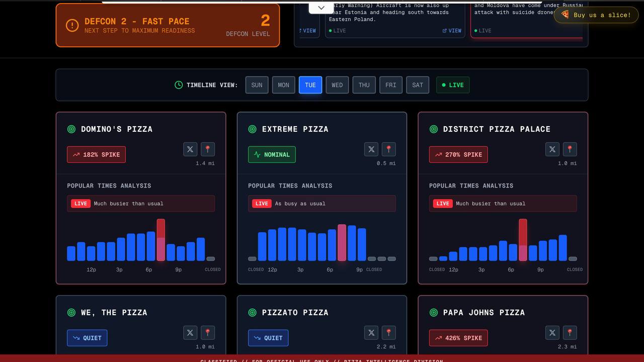
Task: Click the 426% SPIKE badge
Action: [x=458, y=338]
